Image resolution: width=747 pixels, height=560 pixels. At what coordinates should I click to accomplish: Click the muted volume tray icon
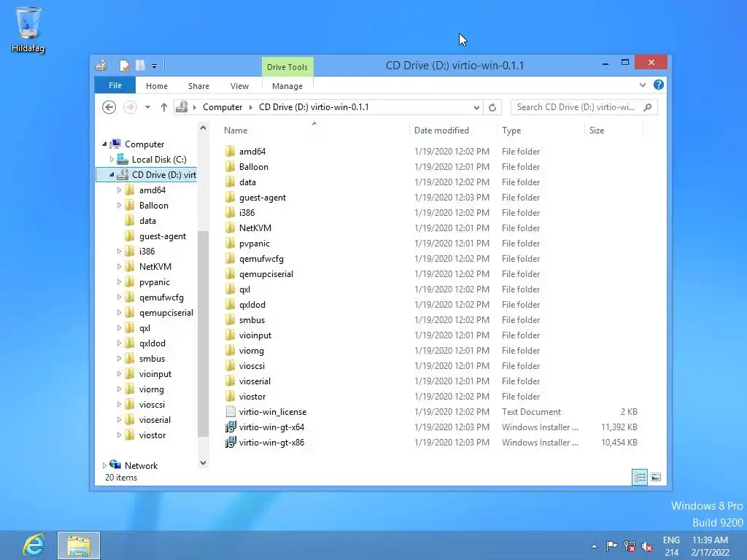[x=647, y=546]
